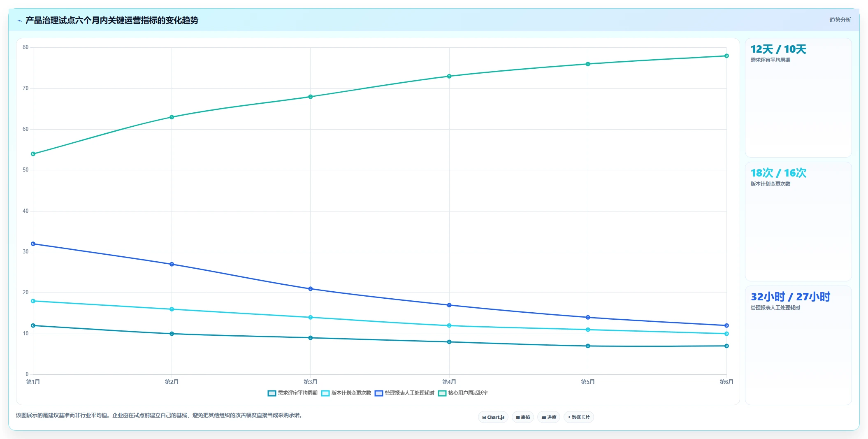Click the square icon in the 表格 chip
868x439 pixels.
click(x=518, y=417)
